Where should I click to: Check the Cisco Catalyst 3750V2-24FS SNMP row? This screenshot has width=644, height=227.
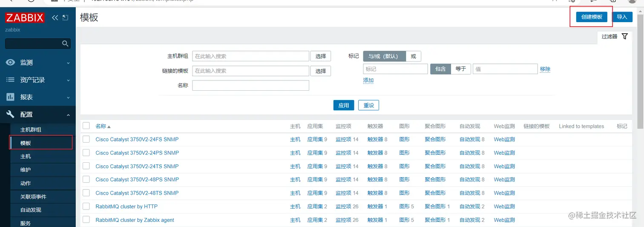coord(86,139)
